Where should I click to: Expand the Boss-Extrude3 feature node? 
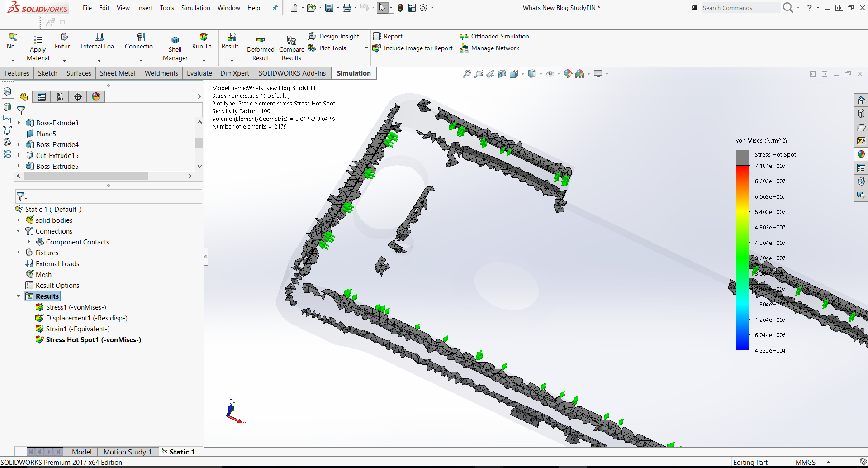coord(19,123)
